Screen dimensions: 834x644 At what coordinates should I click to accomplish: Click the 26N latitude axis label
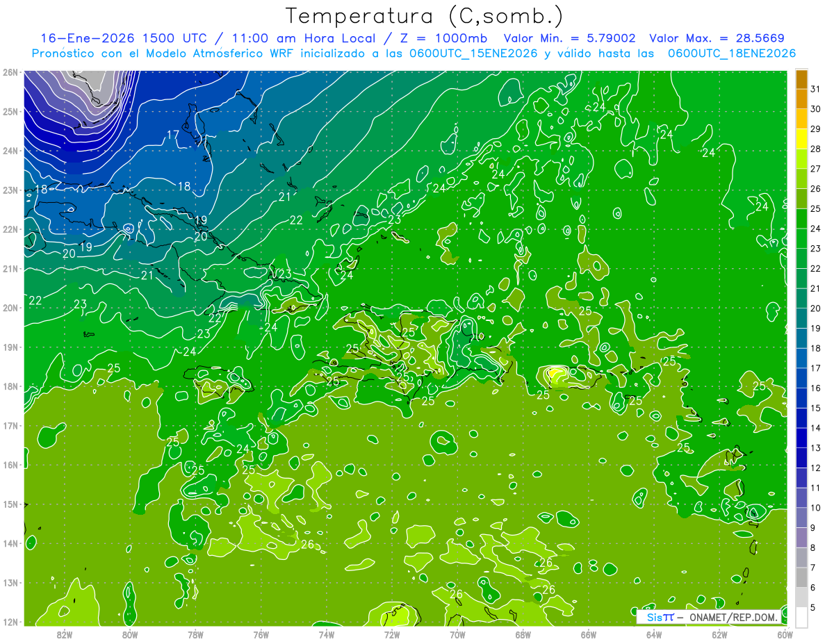(10, 72)
